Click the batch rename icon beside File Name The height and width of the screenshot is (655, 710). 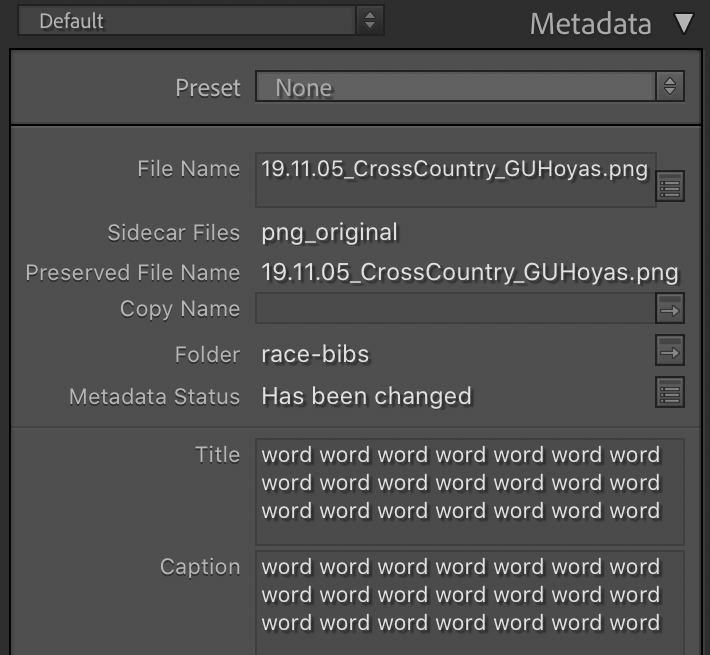click(x=670, y=186)
